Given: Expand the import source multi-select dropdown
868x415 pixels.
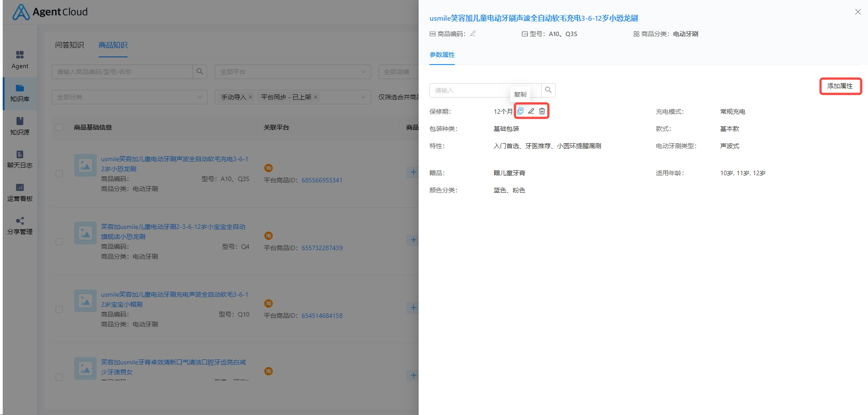Looking at the screenshot, I should pyautogui.click(x=363, y=97).
